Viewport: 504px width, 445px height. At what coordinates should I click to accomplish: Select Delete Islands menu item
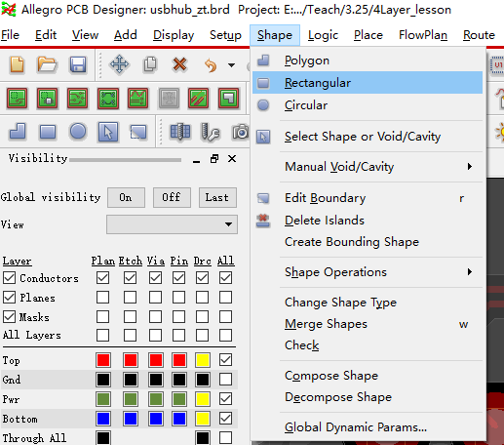pyautogui.click(x=368, y=221)
